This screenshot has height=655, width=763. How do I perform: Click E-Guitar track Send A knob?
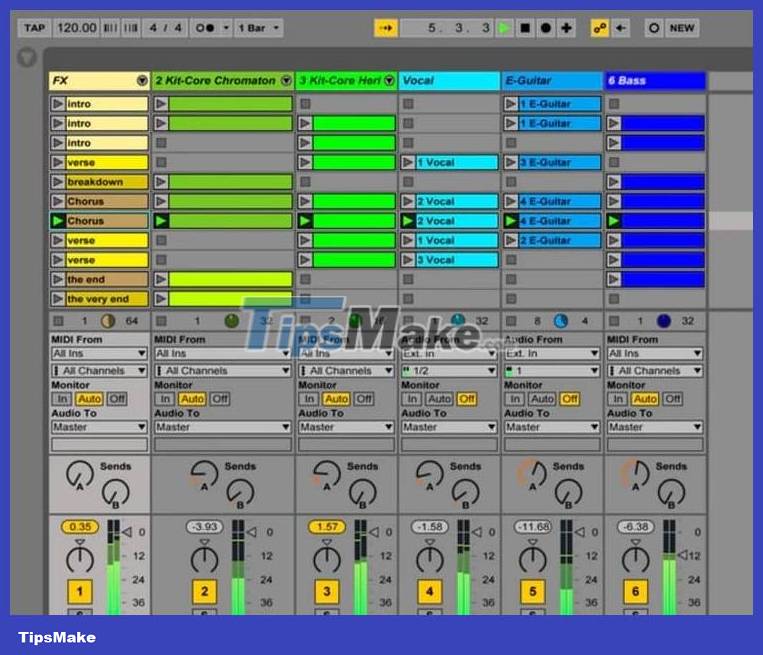533,474
